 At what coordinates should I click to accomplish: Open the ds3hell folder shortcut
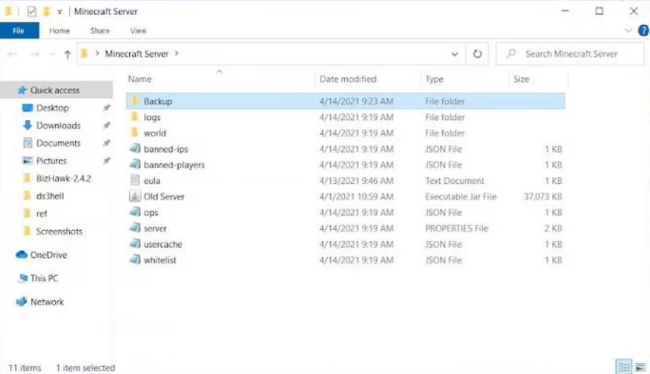tap(50, 196)
